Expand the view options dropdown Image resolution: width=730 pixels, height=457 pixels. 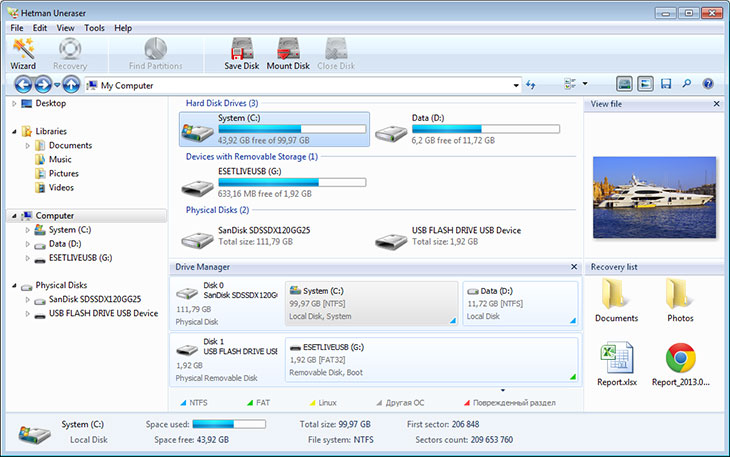tap(585, 85)
